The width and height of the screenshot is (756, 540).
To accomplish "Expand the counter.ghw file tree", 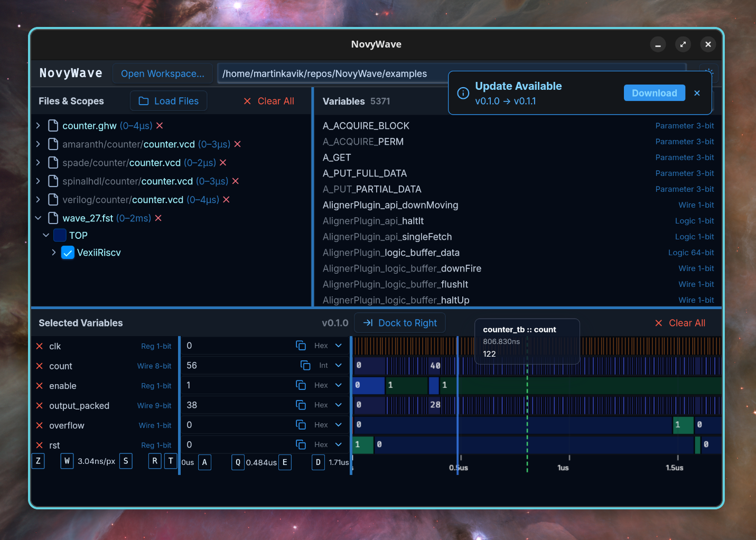I will click(38, 126).
